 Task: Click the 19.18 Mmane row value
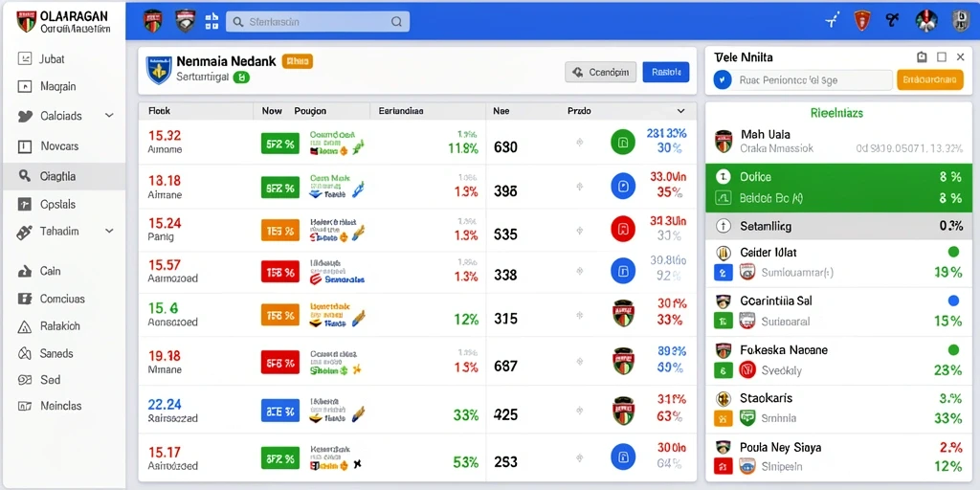coord(165,362)
